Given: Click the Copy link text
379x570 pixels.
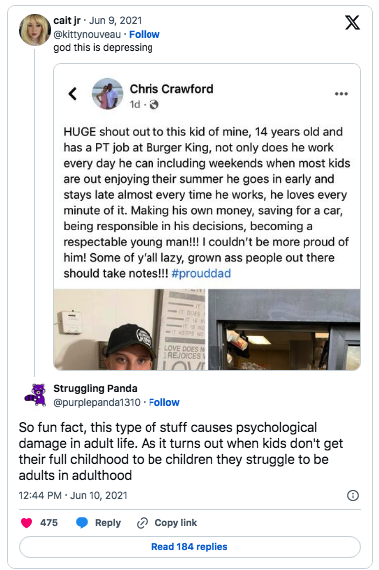Looking at the screenshot, I should point(176,523).
